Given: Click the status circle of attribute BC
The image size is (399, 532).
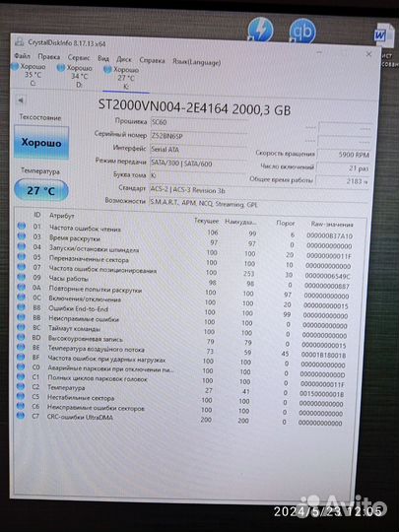Looking at the screenshot, I should (21, 327).
